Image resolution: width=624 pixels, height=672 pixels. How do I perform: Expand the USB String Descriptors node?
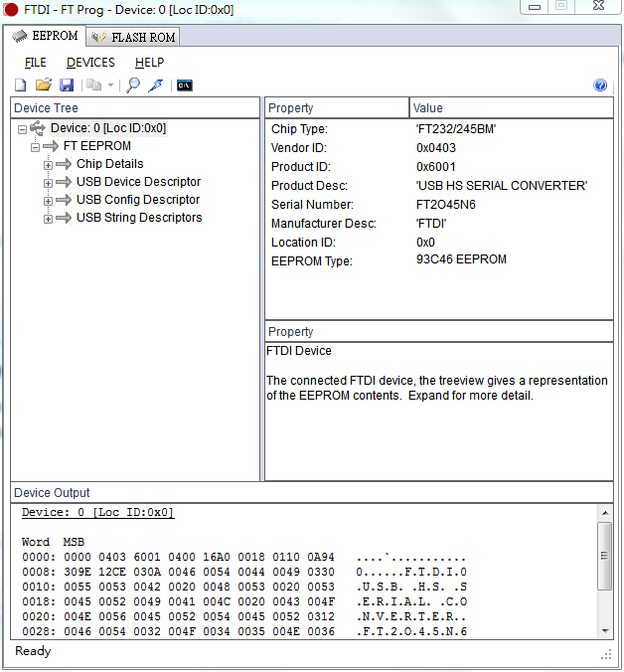pos(48,219)
